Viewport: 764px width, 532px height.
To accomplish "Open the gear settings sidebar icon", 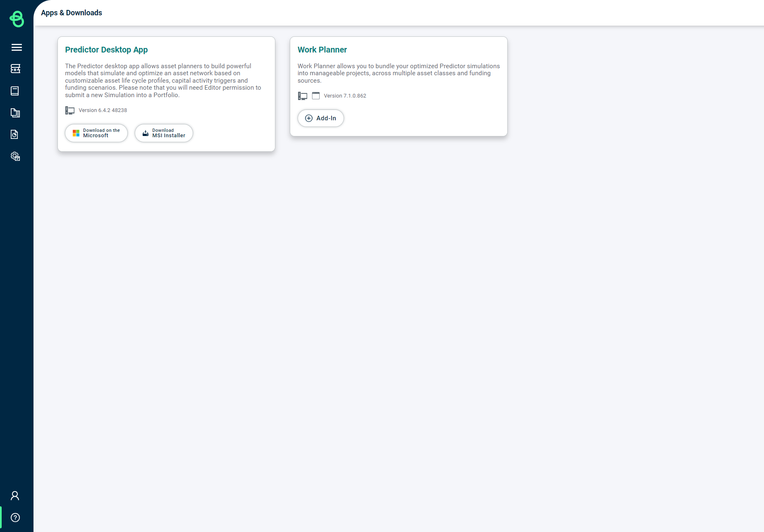I will (15, 156).
